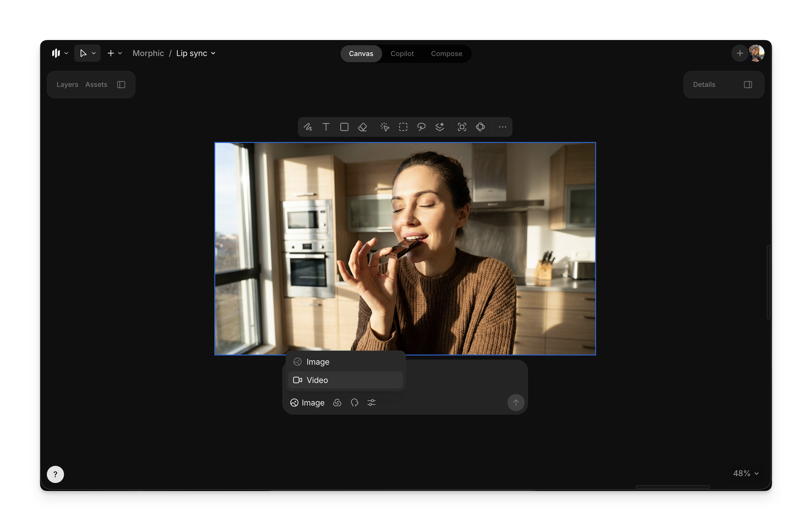The image size is (812, 531).
Task: Select the Eraser tool
Action: [x=362, y=127]
